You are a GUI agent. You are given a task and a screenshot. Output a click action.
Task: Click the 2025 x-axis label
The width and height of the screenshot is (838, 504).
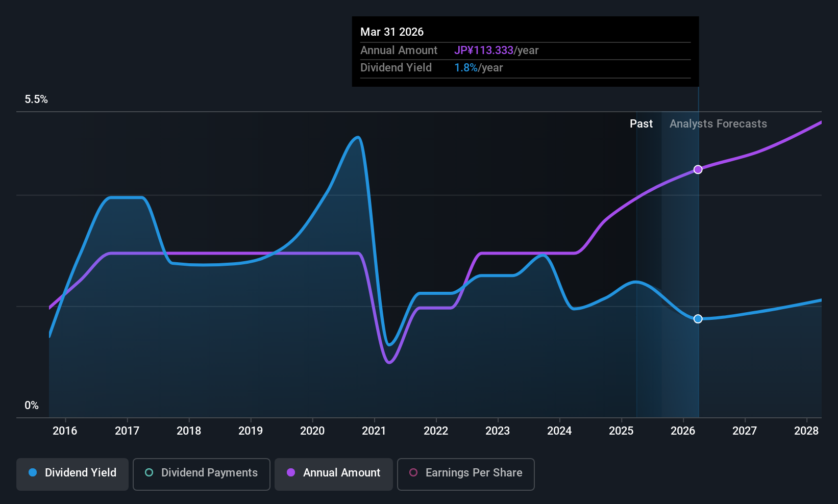coord(621,431)
